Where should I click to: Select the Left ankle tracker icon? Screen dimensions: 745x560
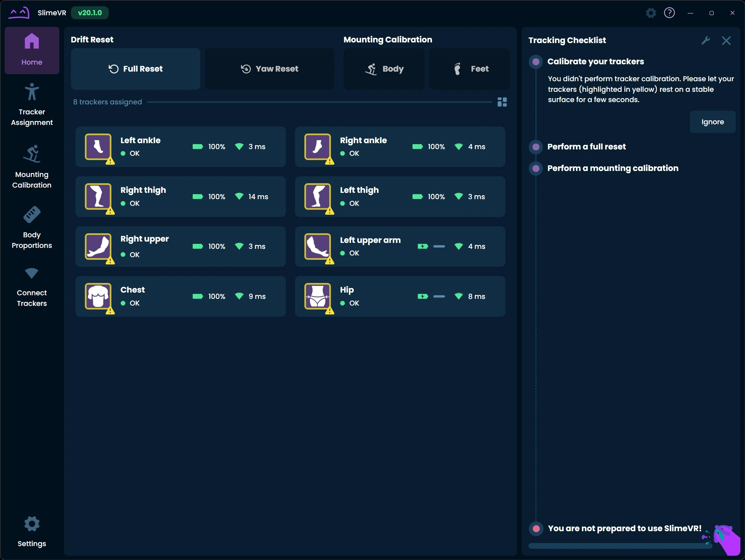(x=98, y=147)
